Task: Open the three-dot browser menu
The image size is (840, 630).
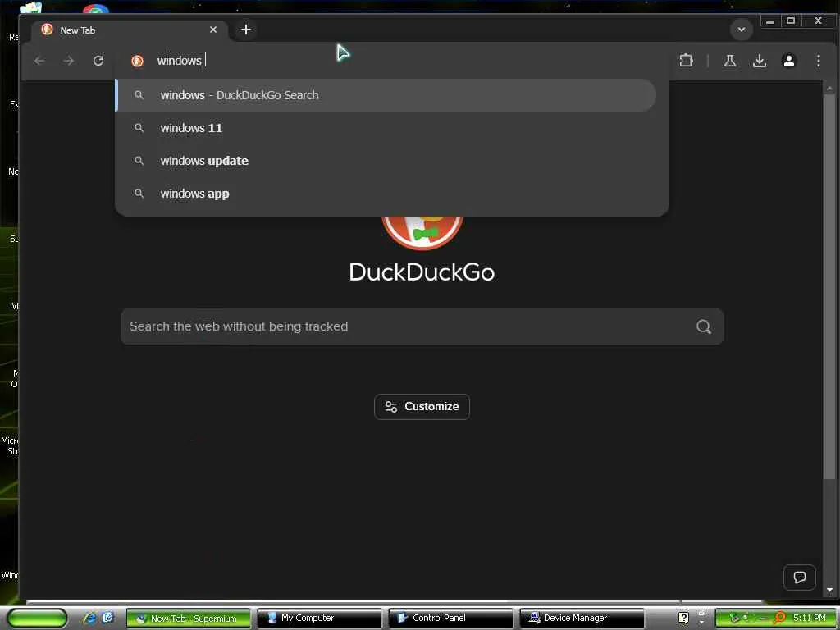Action: (x=818, y=61)
